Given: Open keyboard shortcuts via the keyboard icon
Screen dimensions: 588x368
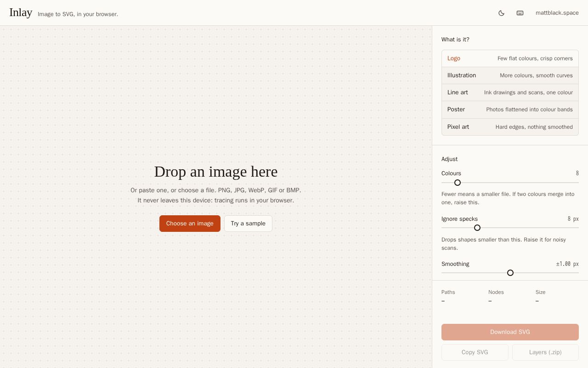Looking at the screenshot, I should [x=520, y=13].
